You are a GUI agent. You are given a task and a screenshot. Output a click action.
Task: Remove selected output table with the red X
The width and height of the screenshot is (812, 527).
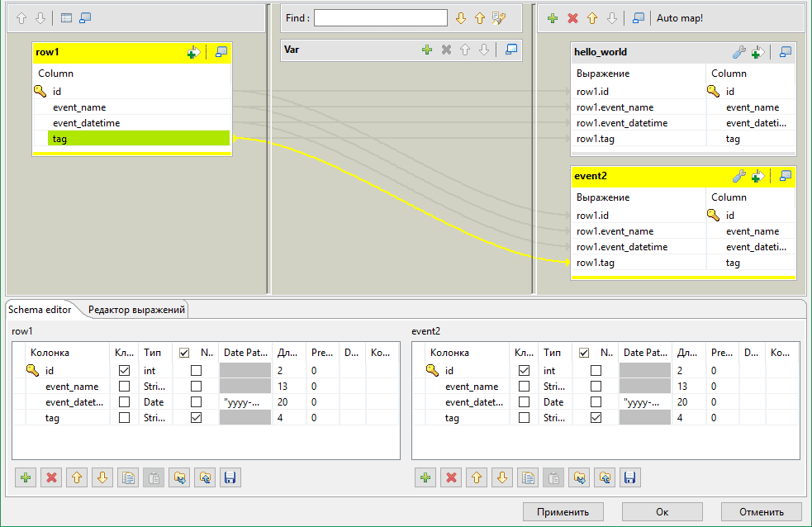click(572, 17)
